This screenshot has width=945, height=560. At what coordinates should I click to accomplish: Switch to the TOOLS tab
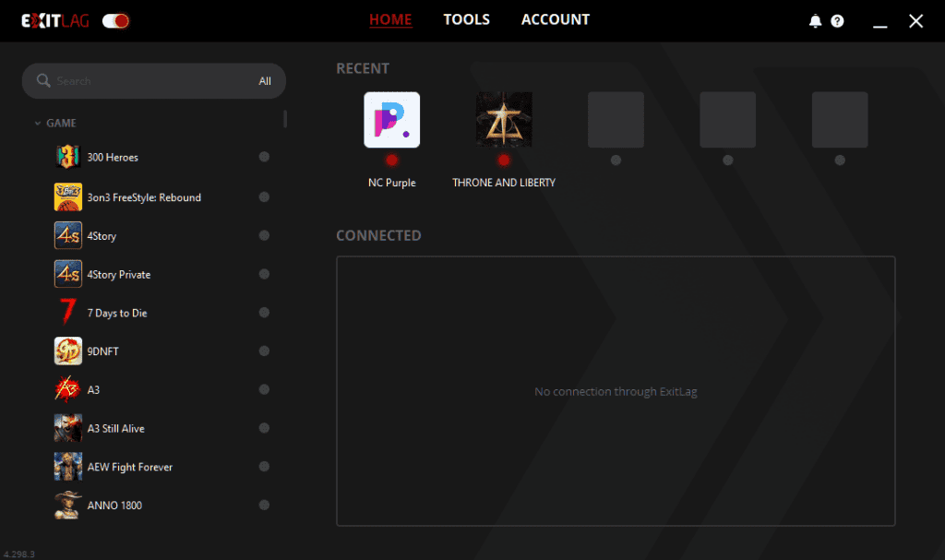point(466,20)
